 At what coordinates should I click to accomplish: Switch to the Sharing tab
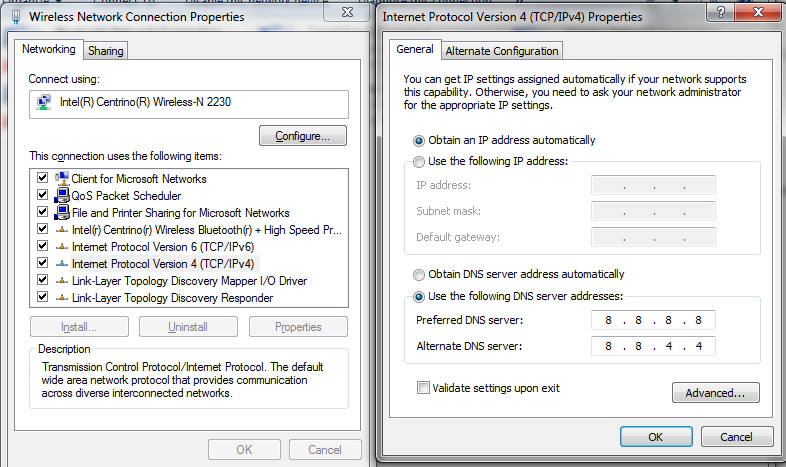click(105, 51)
